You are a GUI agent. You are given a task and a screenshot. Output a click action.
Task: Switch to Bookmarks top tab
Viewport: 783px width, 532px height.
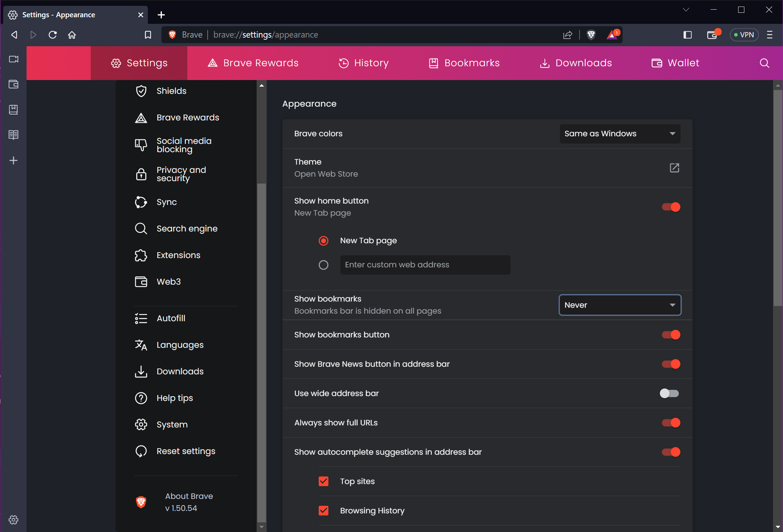[x=464, y=63]
